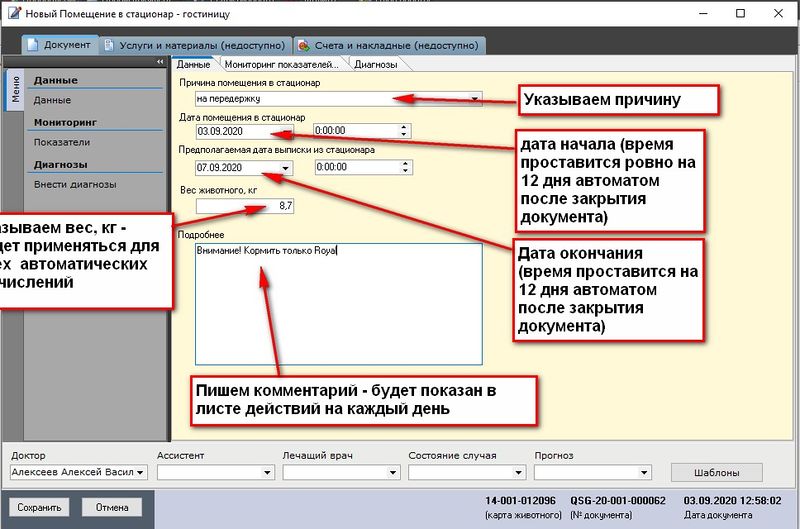Click the Подробнее comment text area

[339, 304]
